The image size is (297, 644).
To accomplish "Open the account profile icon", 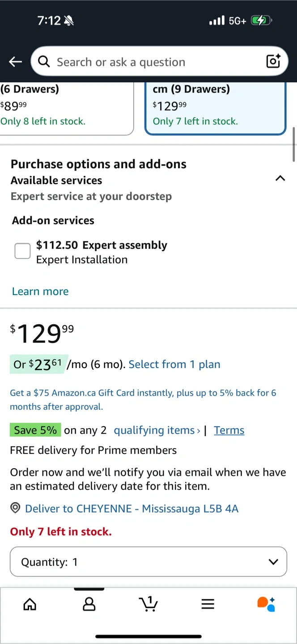I will [89, 604].
